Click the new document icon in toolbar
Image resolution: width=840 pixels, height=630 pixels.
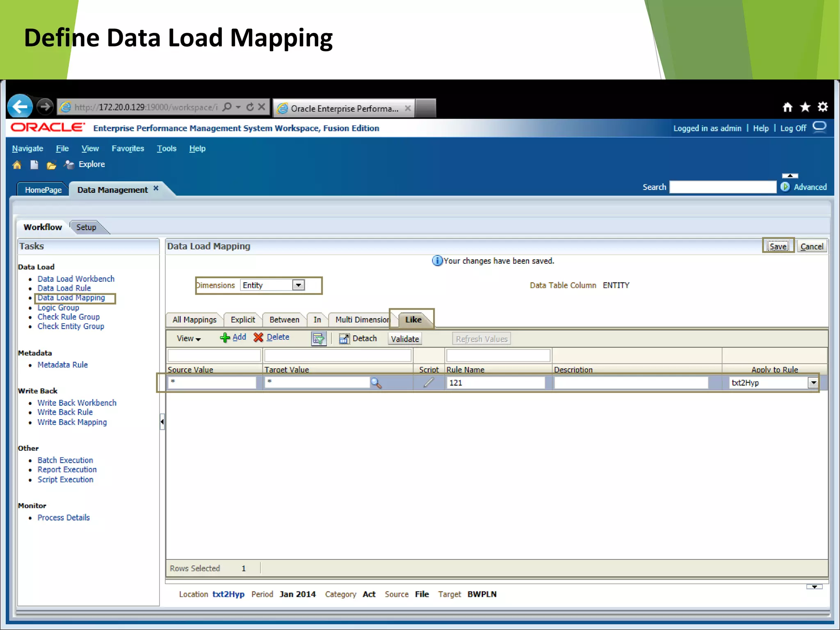(34, 165)
